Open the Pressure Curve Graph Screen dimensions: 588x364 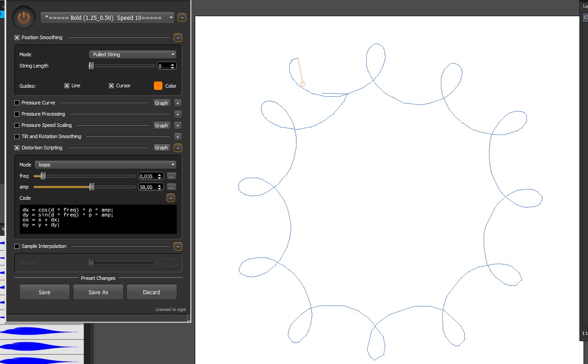coord(162,103)
